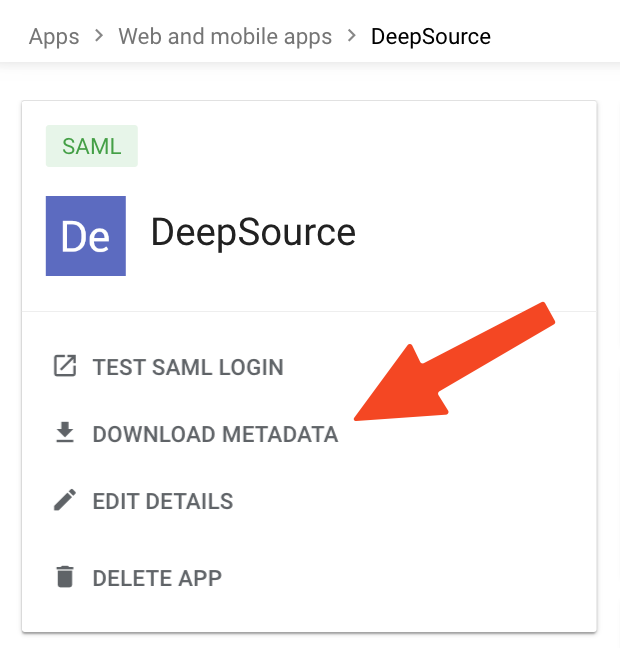This screenshot has width=620, height=648.
Task: Run Test SAML Login
Action: pyautogui.click(x=188, y=367)
